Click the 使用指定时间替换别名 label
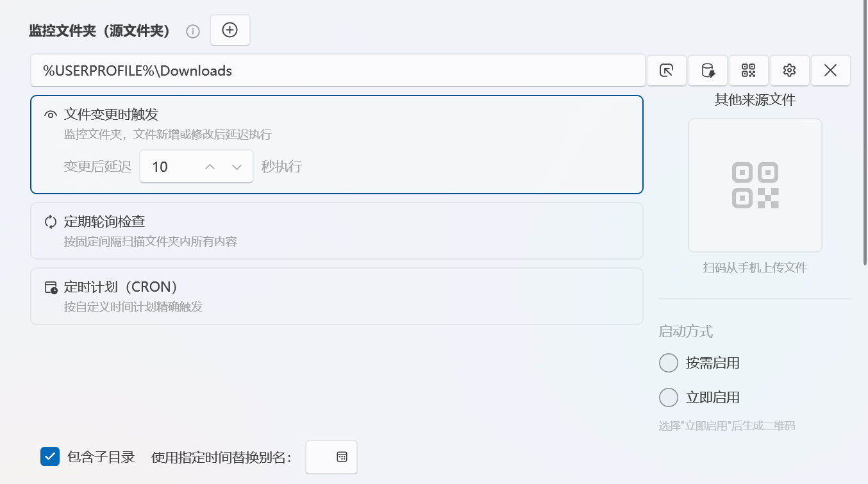This screenshot has height=484, width=868. click(221, 457)
